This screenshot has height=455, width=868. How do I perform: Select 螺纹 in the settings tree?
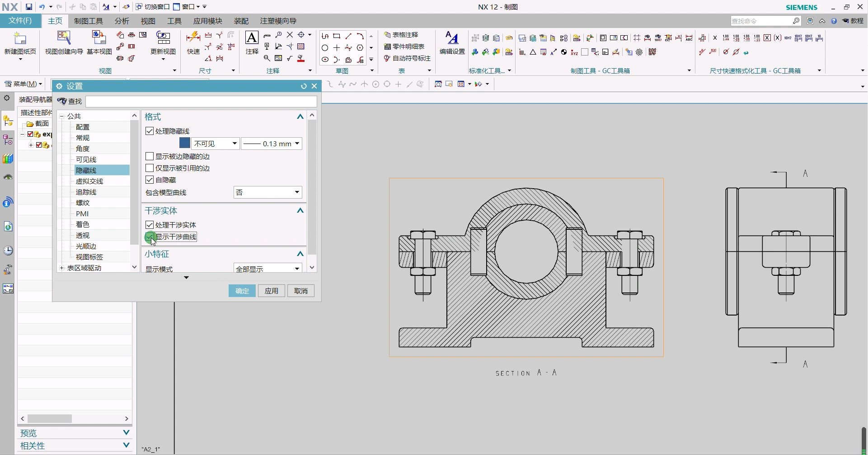pos(83,203)
